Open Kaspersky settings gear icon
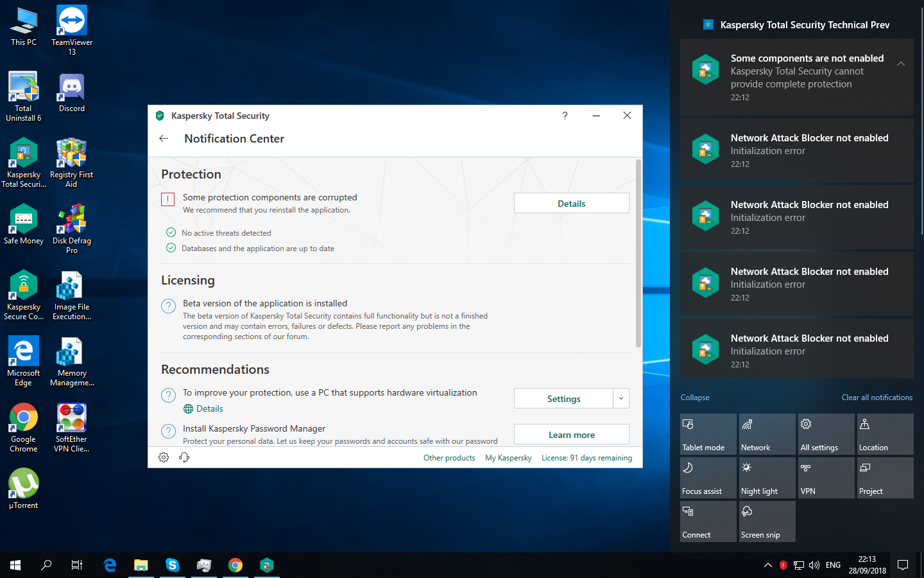The width and height of the screenshot is (924, 578). (164, 457)
